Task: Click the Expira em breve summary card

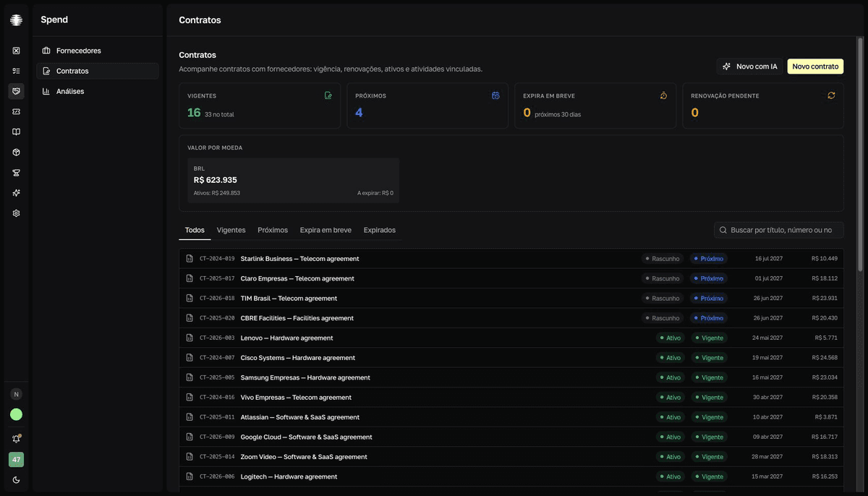Action: tap(595, 106)
